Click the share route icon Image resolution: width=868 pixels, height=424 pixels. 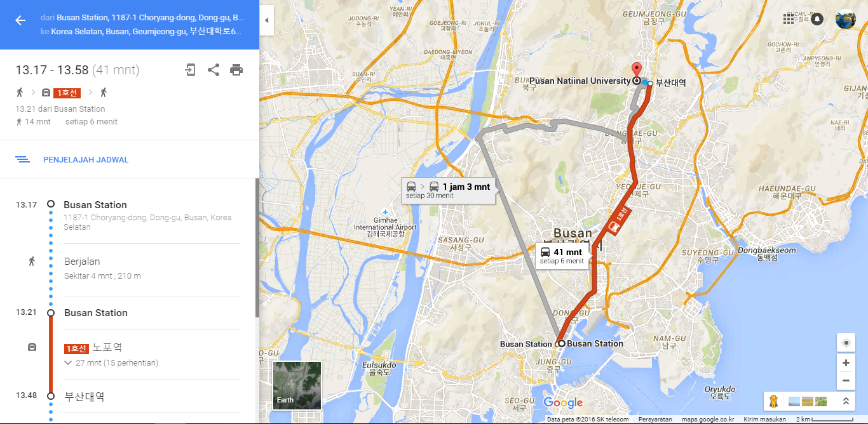coord(214,70)
